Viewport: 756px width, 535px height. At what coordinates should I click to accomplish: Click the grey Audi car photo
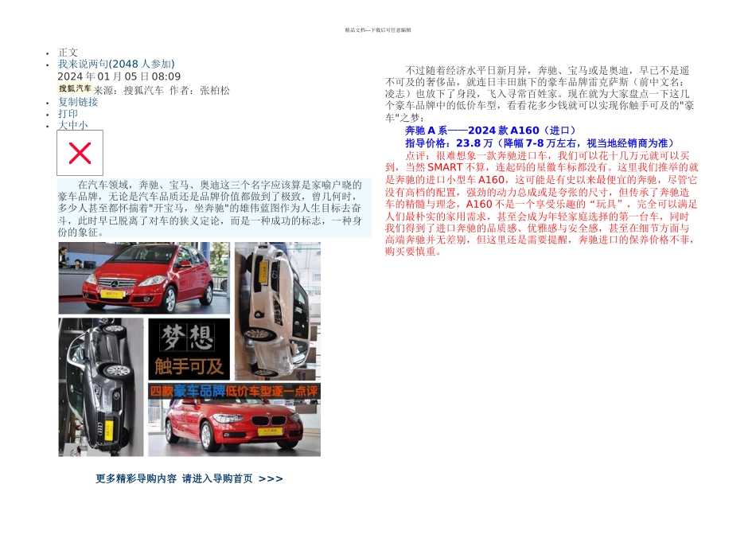coord(101,387)
